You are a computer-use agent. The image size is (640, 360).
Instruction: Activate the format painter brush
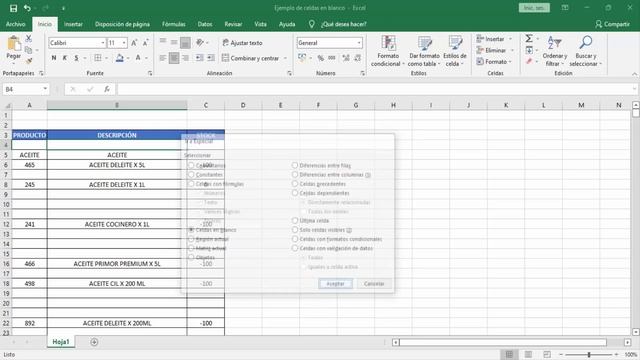pyautogui.click(x=29, y=61)
